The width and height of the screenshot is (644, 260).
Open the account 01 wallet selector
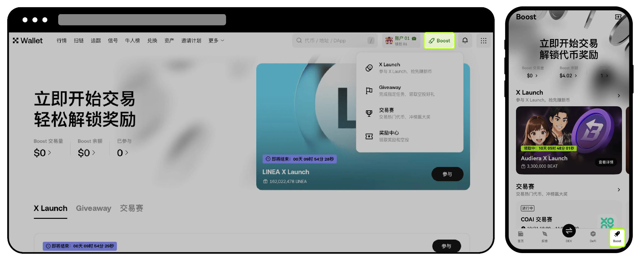(x=401, y=41)
